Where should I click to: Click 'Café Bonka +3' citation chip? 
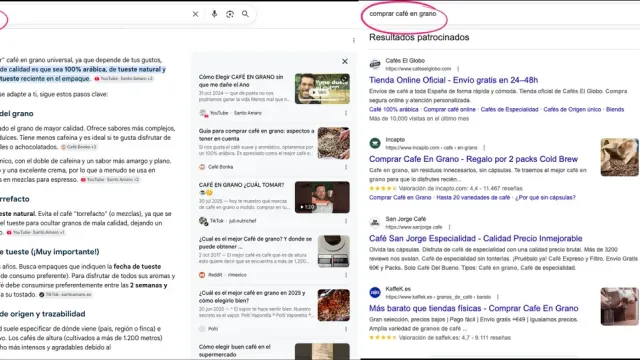tap(79, 147)
